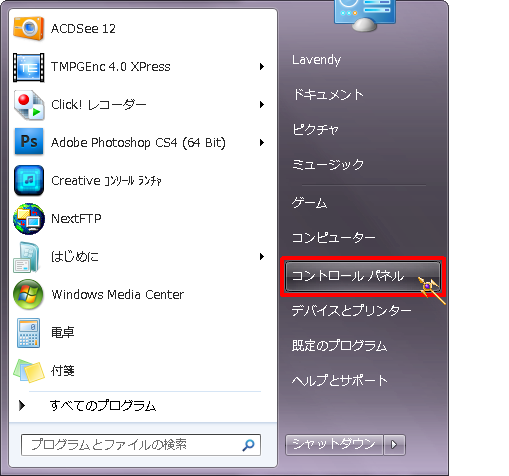Open 付箋 sticky notes icon
This screenshot has width=509, height=476.
click(x=29, y=371)
